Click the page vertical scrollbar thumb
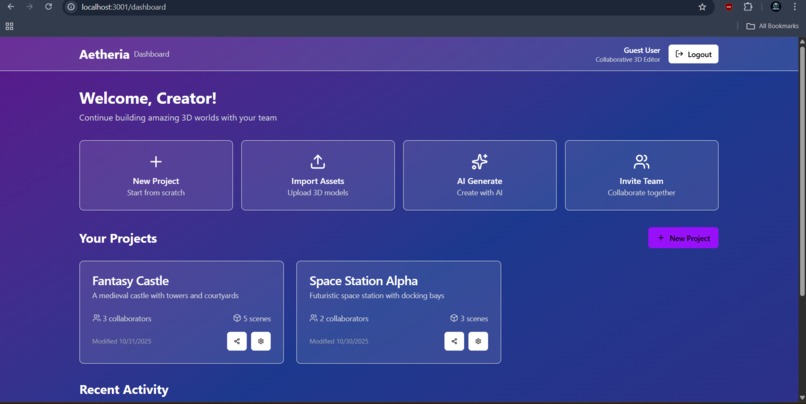This screenshot has height=404, width=806. tap(802, 170)
